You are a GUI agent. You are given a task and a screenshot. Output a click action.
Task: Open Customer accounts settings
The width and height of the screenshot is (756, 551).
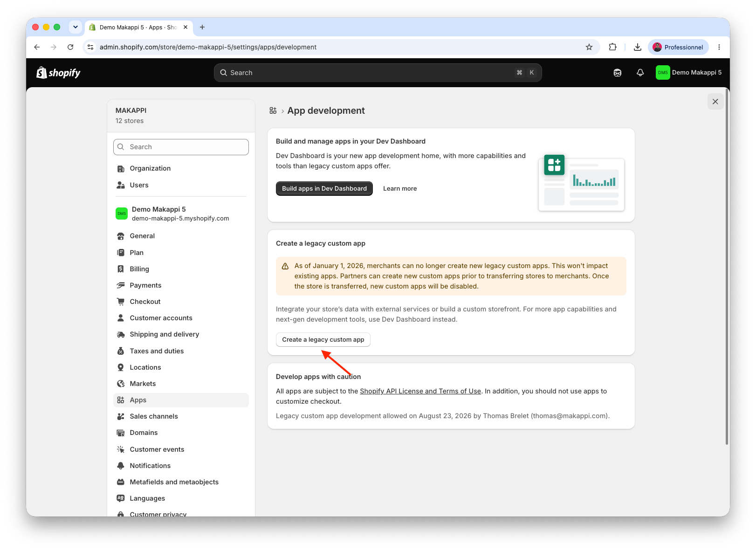pos(181,318)
